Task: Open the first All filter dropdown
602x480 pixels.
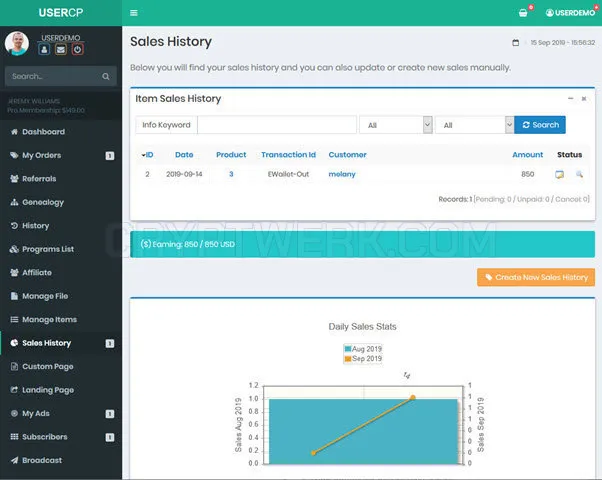Action: pos(396,125)
